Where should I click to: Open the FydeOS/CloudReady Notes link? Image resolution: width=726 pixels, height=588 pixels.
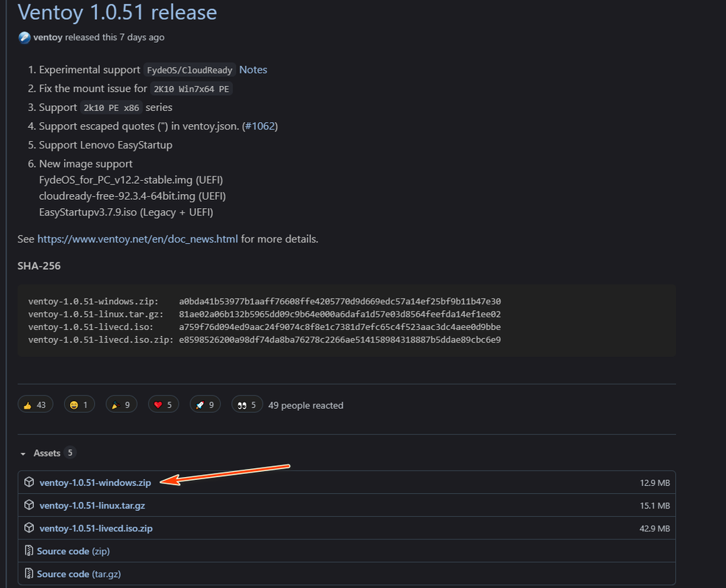(x=253, y=70)
